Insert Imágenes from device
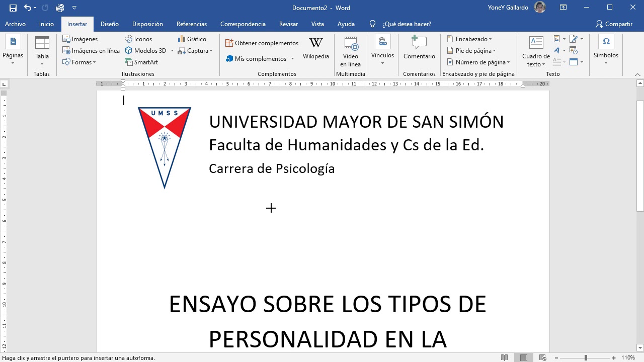The width and height of the screenshot is (644, 362). coord(80,39)
